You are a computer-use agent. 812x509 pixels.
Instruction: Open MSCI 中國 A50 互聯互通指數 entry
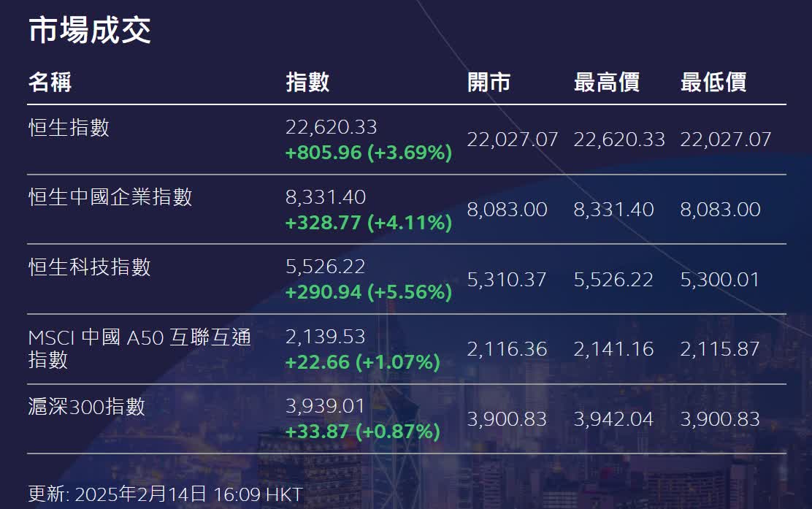tap(139, 348)
